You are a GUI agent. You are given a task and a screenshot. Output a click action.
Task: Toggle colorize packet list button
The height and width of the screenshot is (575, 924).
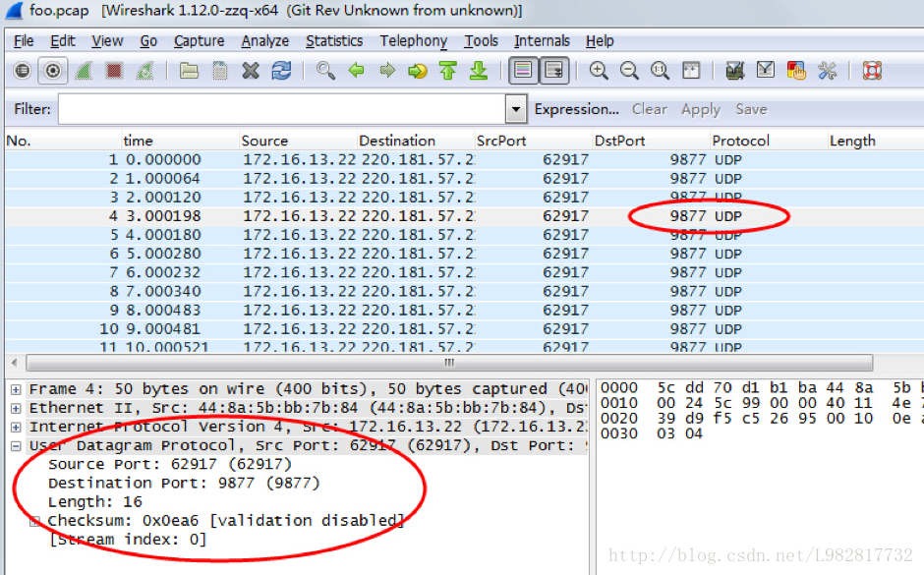(523, 72)
